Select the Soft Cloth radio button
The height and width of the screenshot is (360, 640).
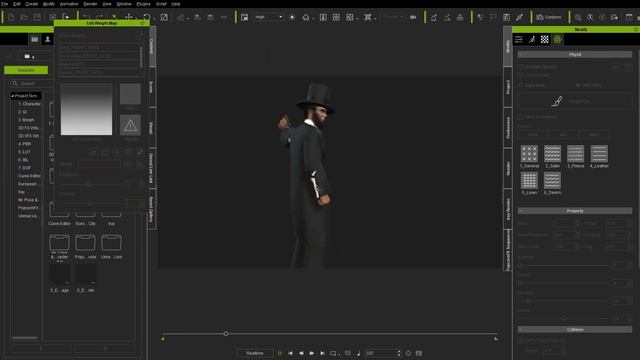tap(578, 85)
